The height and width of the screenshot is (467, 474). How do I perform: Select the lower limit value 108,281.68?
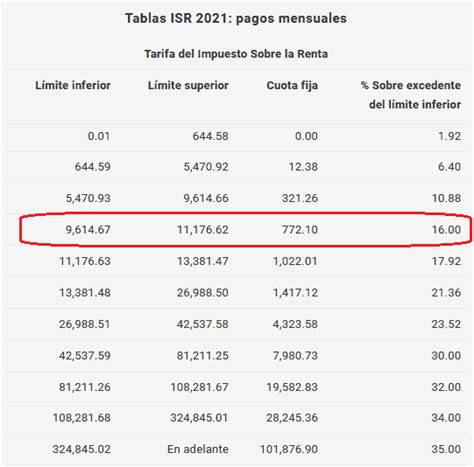[x=82, y=418]
